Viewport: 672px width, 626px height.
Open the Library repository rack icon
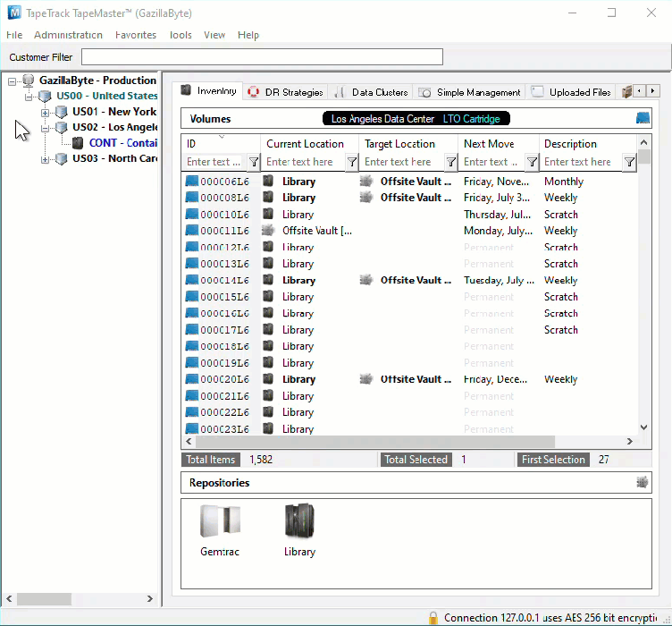(x=299, y=520)
